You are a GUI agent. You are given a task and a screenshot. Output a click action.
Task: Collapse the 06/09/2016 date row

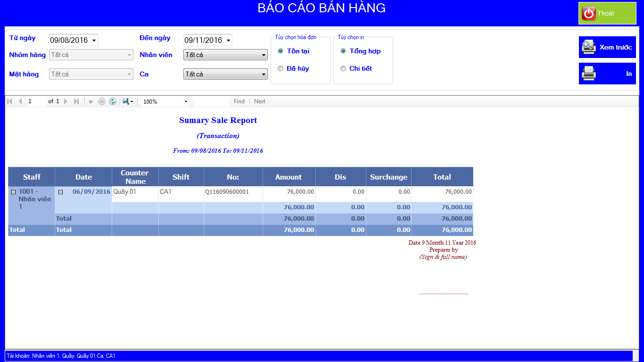coord(60,192)
